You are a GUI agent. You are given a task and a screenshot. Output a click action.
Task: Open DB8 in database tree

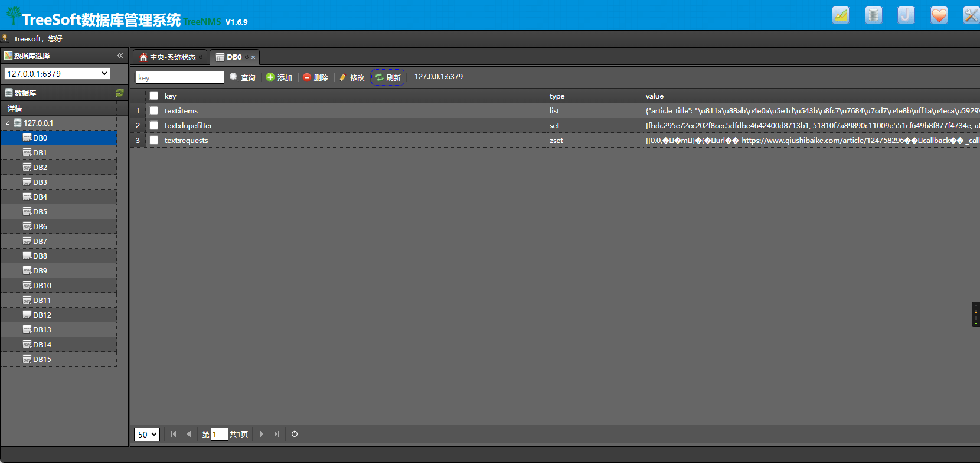coord(58,256)
